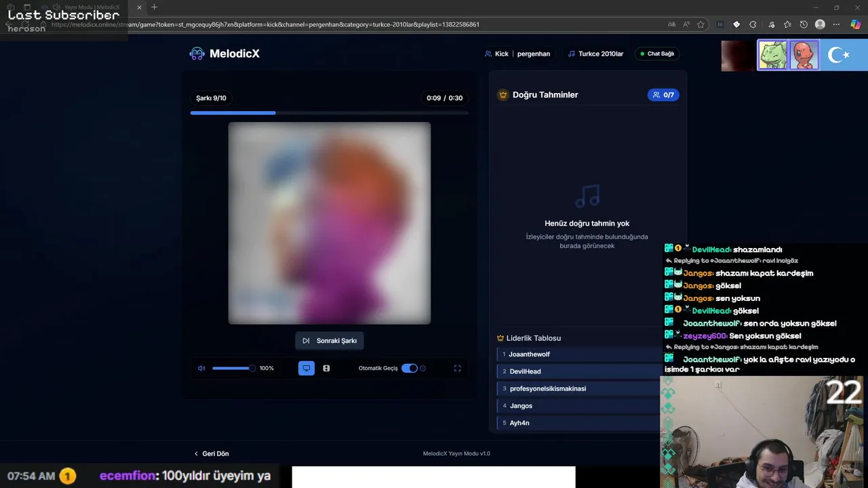Open the browser history clock icon
The width and height of the screenshot is (868, 488).
(x=804, y=24)
